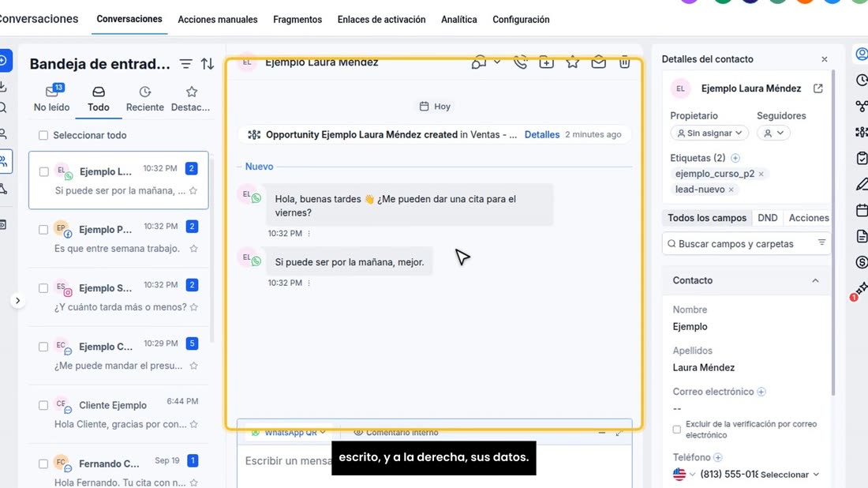Remove the lead-nuevo tag
Image resolution: width=868 pixels, height=488 pixels.
(731, 190)
